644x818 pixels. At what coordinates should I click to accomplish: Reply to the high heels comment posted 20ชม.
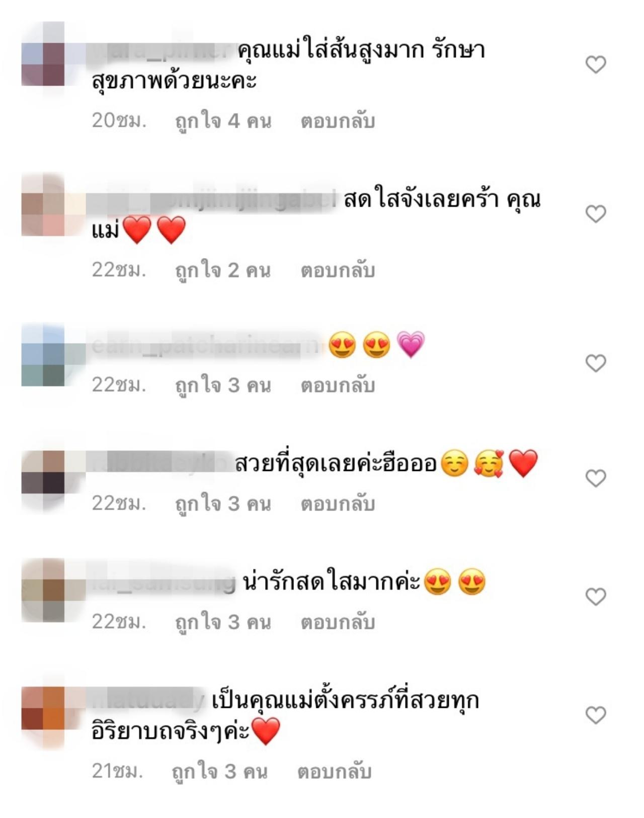coord(338,121)
